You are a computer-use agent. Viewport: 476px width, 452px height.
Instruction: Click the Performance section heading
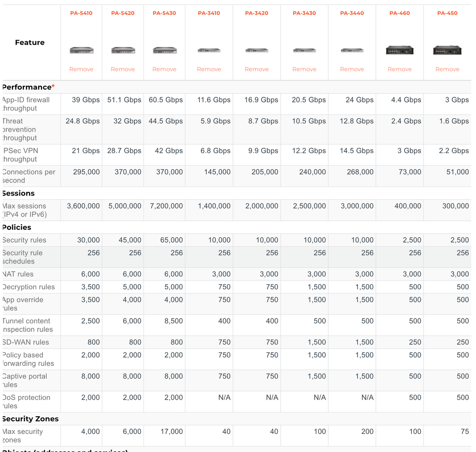27,87
